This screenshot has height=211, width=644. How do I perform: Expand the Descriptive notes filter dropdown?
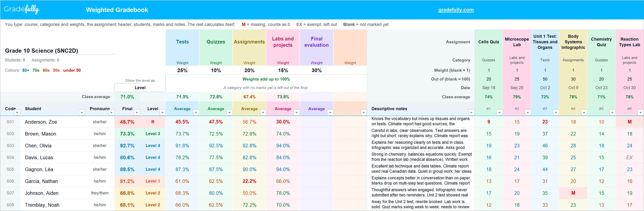pyautogui.click(x=471, y=112)
